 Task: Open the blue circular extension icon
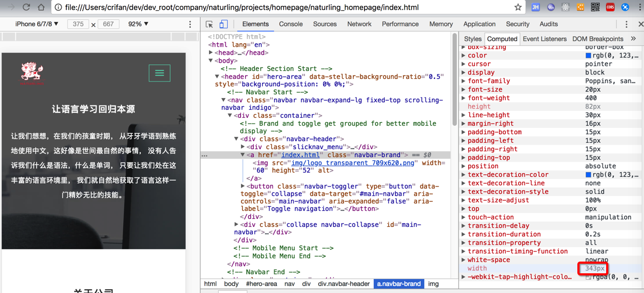click(x=625, y=7)
